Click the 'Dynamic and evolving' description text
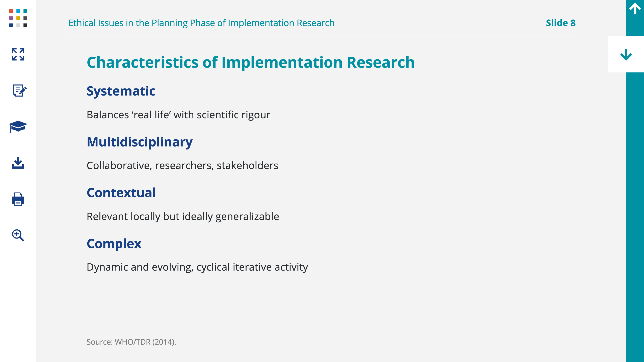Viewport: 644px width, 362px height. tap(197, 267)
